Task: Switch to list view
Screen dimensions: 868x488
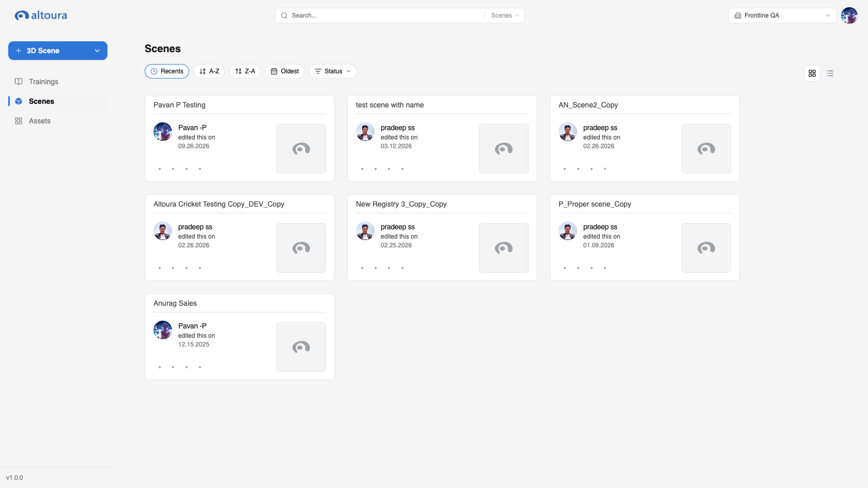Action: tap(830, 73)
